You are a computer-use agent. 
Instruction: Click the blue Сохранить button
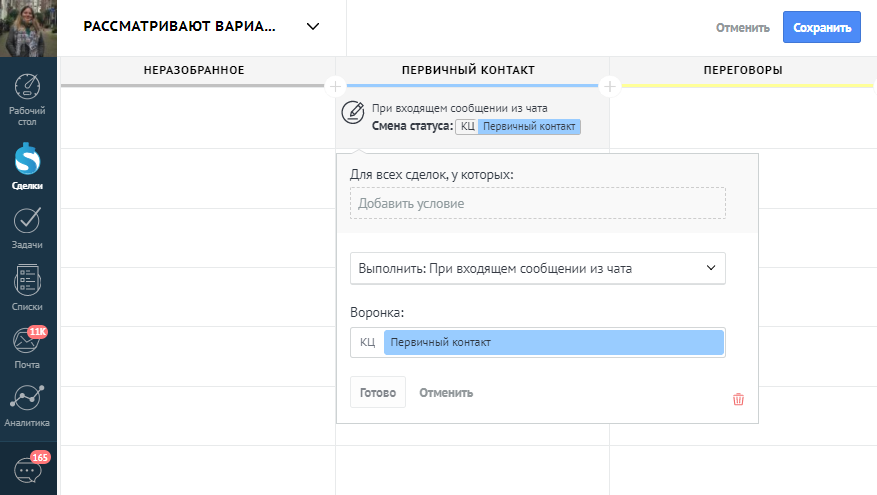(821, 28)
